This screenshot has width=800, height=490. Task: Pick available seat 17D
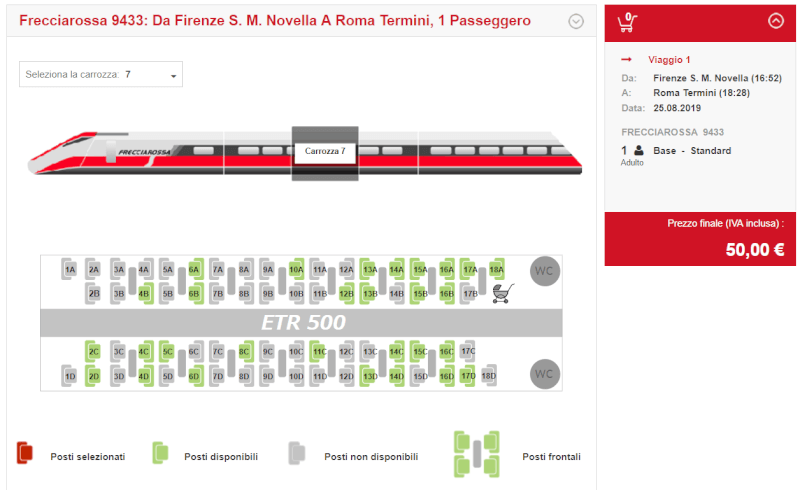(x=468, y=376)
